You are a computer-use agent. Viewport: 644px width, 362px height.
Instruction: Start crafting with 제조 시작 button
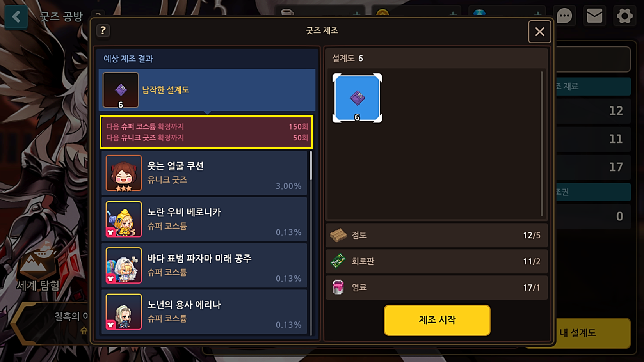(x=437, y=320)
